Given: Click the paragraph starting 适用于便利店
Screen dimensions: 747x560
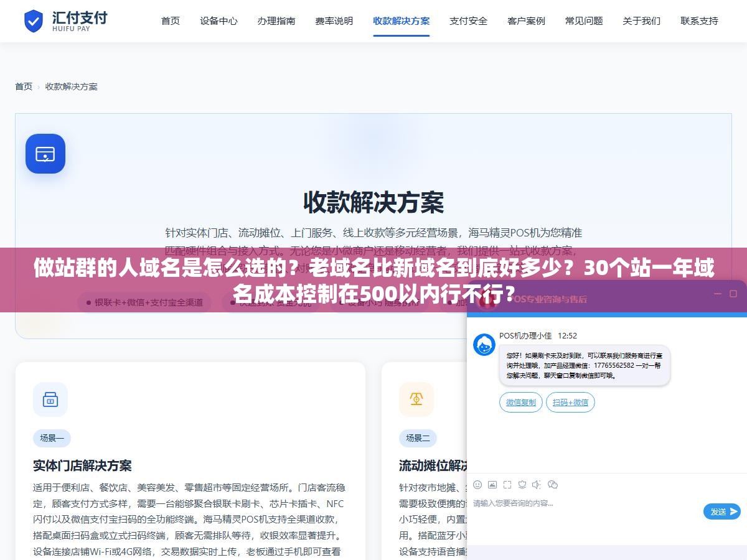Looking at the screenshot, I should 189,520.
